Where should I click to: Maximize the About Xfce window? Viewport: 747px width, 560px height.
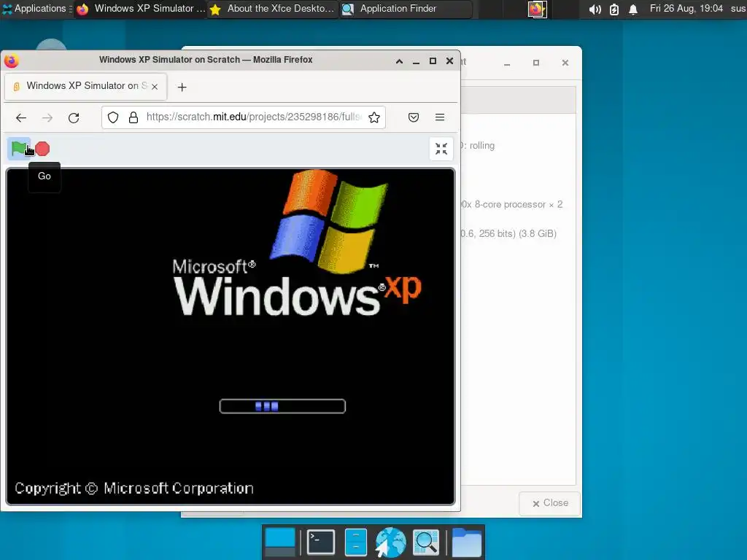536,63
